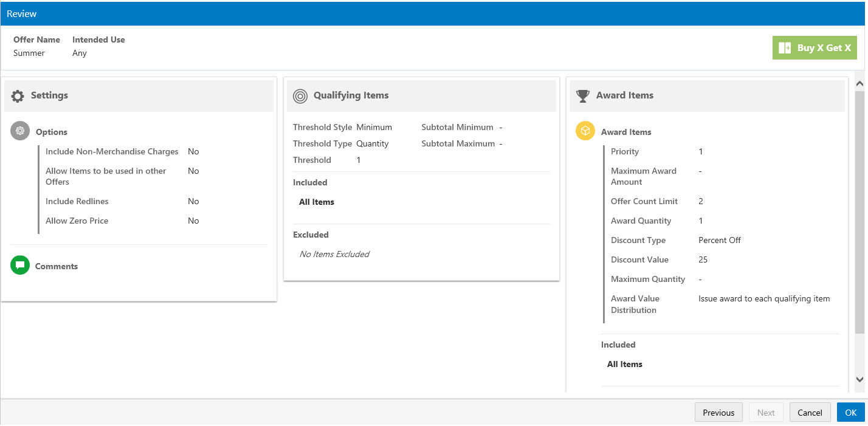
Task: Click the Options cog circle icon
Action: 20,131
